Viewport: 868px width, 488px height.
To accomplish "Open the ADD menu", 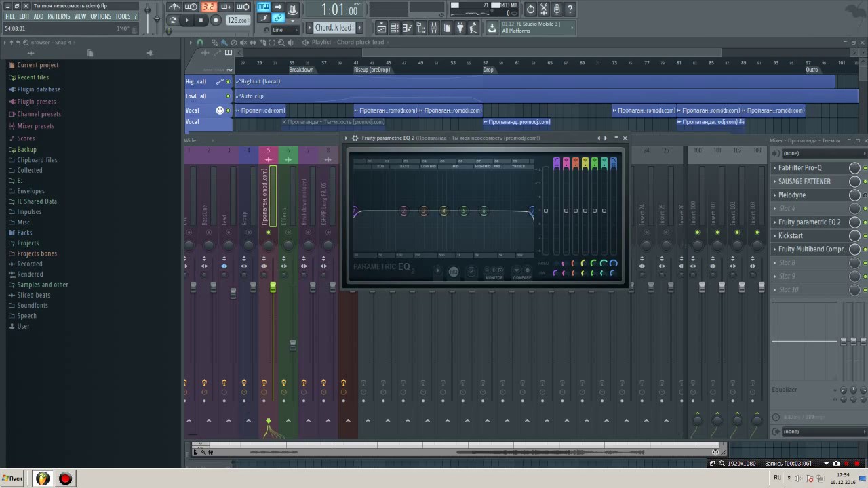I will point(39,16).
